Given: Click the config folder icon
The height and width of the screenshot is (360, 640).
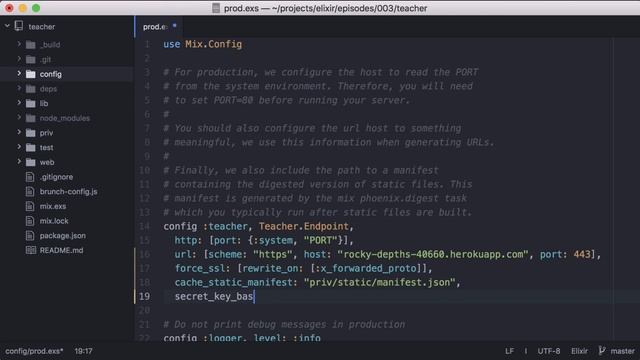Looking at the screenshot, I should pos(31,74).
